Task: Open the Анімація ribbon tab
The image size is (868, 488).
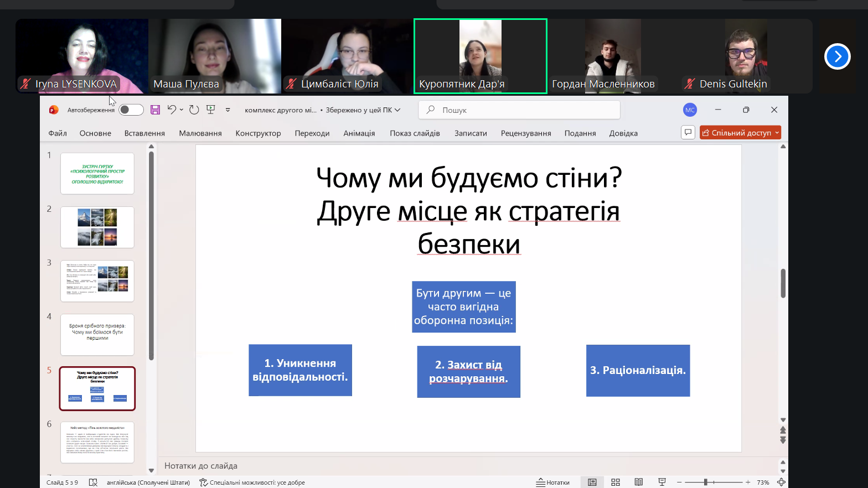Action: (359, 133)
